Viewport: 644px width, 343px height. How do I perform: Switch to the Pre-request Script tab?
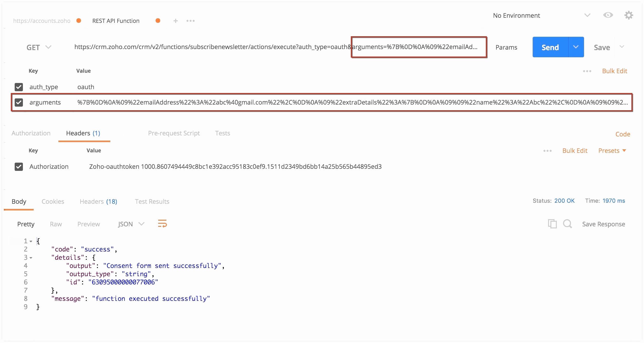pyautogui.click(x=172, y=133)
